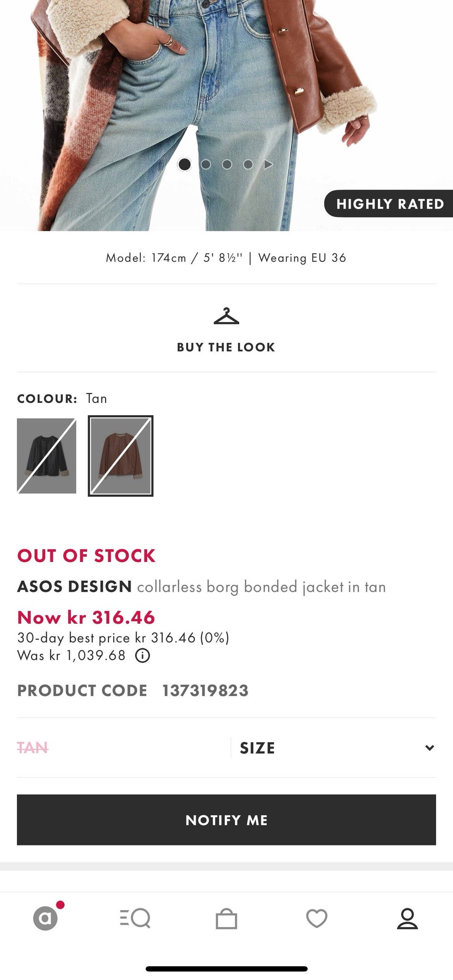This screenshot has height=980, width=453.
Task: Select second image carousel dot
Action: (x=206, y=164)
